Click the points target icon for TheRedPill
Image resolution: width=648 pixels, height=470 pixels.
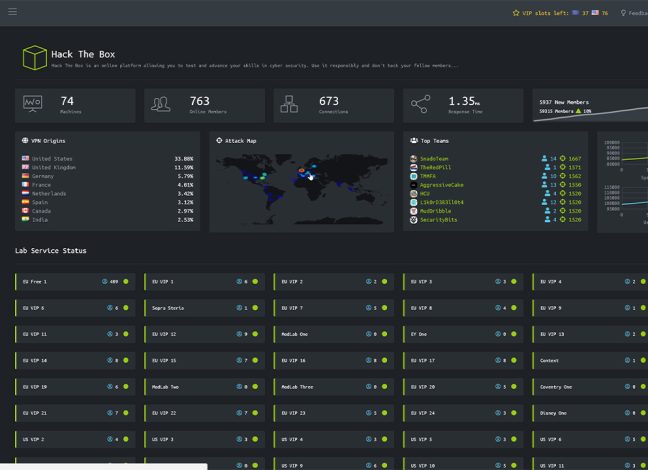(562, 167)
